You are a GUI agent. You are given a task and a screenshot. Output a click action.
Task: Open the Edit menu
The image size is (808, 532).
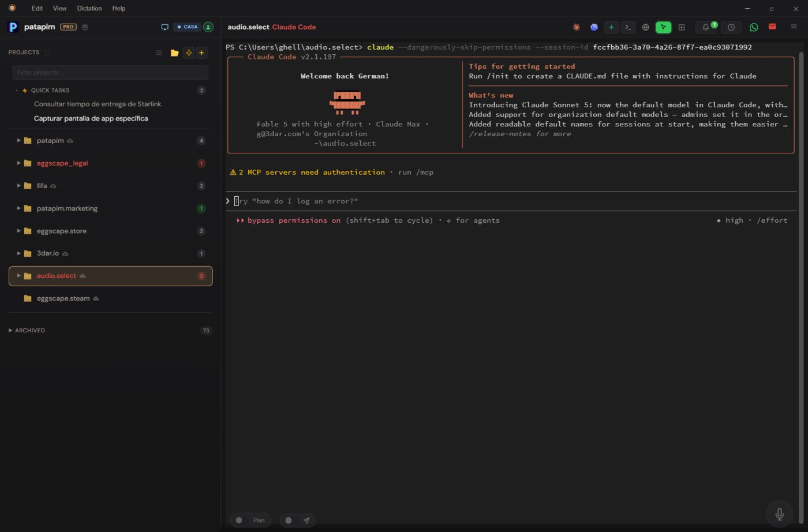click(37, 8)
